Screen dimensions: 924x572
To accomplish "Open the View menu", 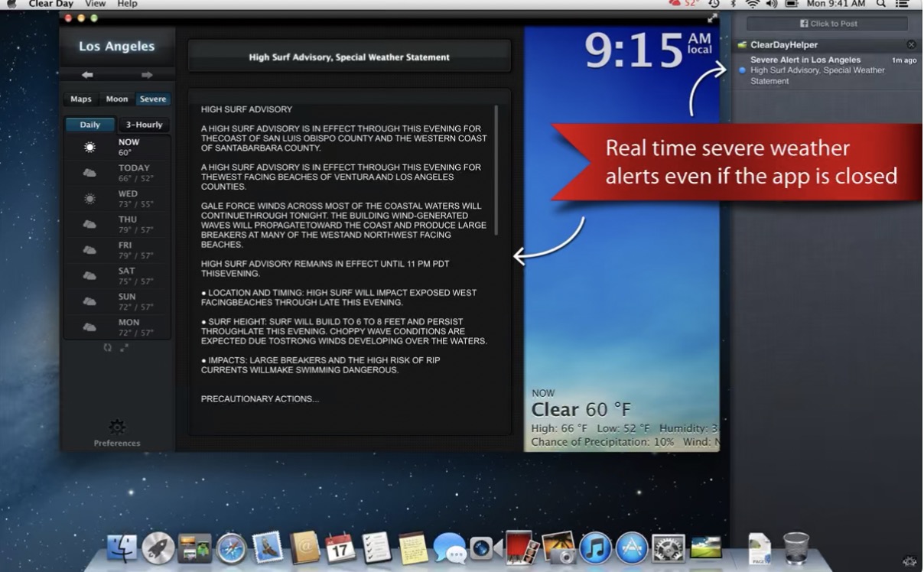I will point(96,4).
